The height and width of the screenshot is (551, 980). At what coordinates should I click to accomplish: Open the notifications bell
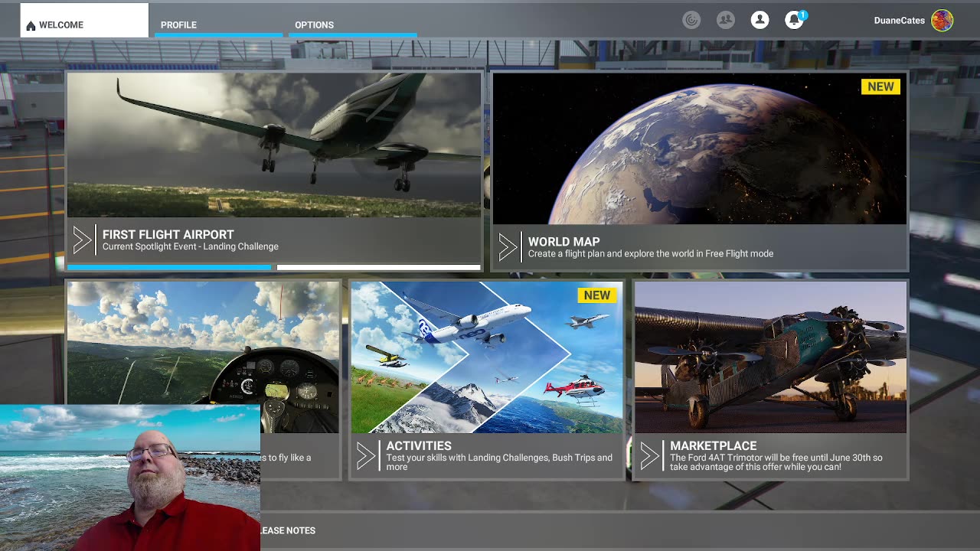(x=794, y=21)
